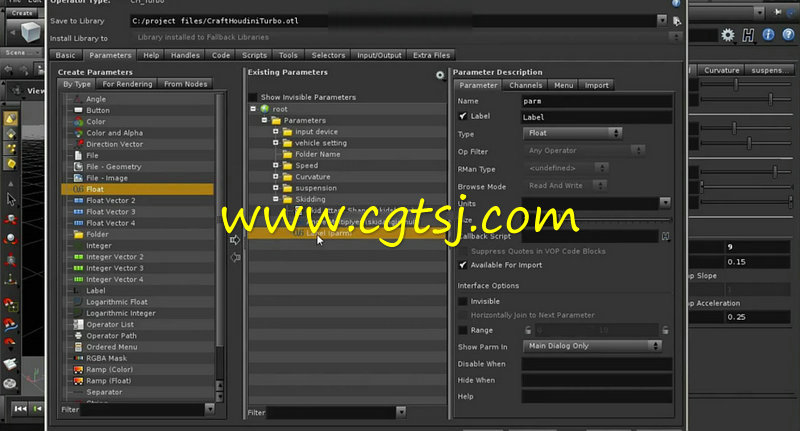Open Create Parameters filter dropdown
The width and height of the screenshot is (800, 431).
click(x=209, y=409)
